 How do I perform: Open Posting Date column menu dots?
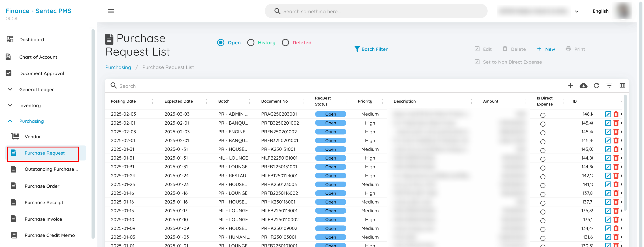coord(153,101)
